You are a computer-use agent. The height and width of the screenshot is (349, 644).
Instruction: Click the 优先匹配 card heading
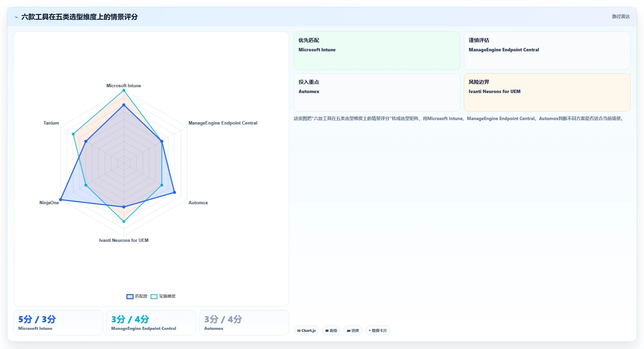(x=309, y=40)
